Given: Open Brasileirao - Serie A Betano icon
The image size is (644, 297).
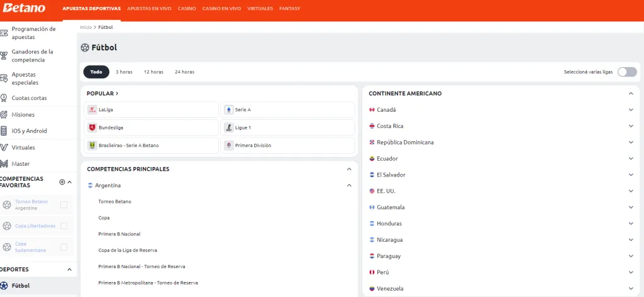Looking at the screenshot, I should coord(92,145).
